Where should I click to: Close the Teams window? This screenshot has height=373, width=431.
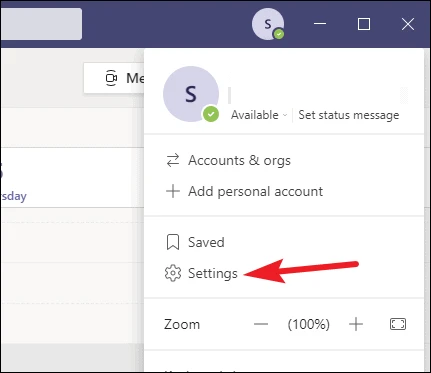click(408, 24)
